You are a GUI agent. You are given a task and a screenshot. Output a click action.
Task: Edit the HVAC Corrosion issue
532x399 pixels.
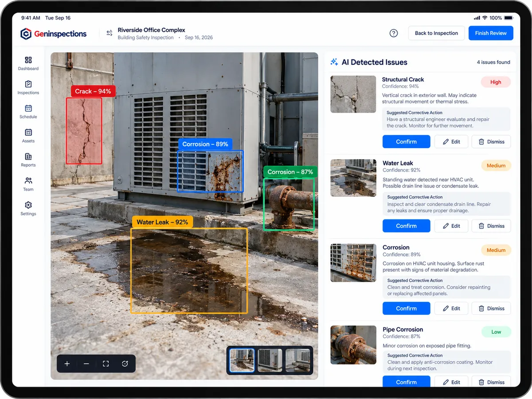(451, 309)
